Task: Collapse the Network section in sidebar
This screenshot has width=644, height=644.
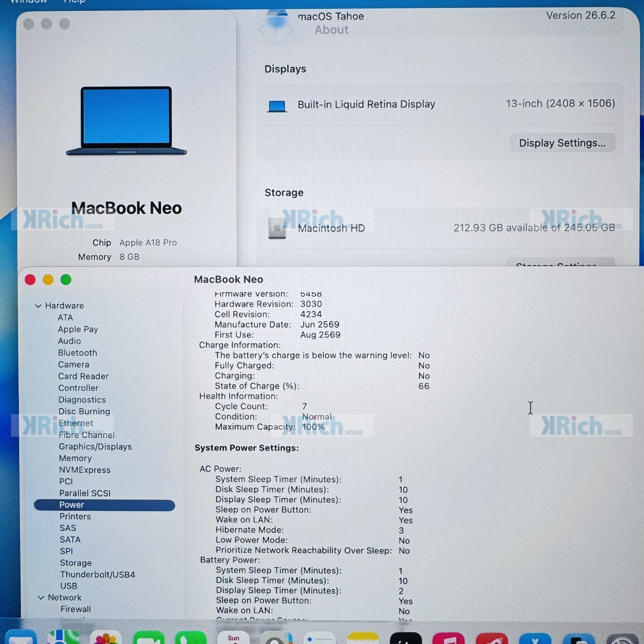Action: tap(41, 598)
